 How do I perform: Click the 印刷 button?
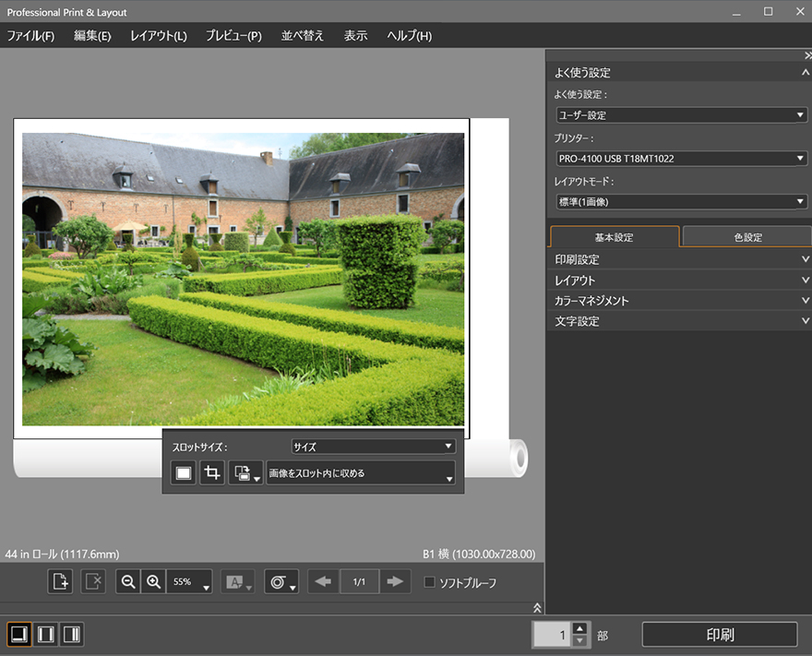(x=720, y=635)
